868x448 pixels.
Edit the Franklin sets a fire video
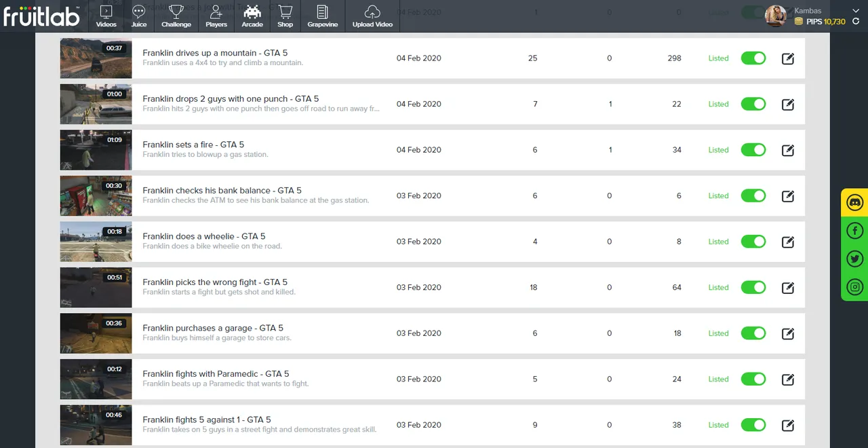click(x=788, y=150)
